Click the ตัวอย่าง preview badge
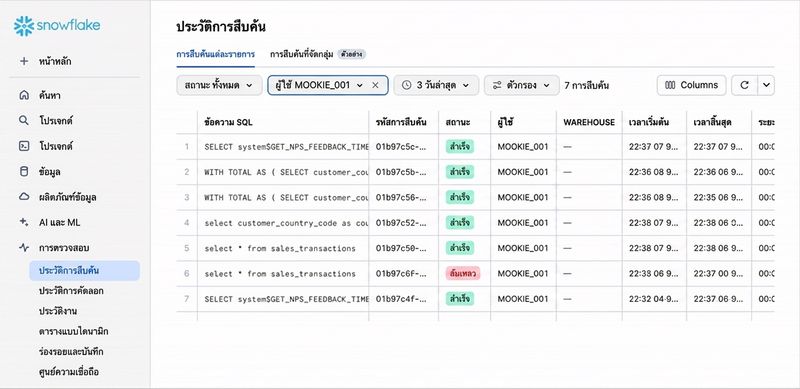The image size is (800, 389). click(x=352, y=54)
